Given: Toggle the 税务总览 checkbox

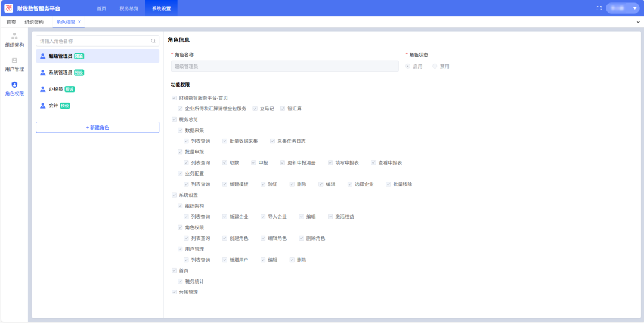Looking at the screenshot, I should click(174, 119).
